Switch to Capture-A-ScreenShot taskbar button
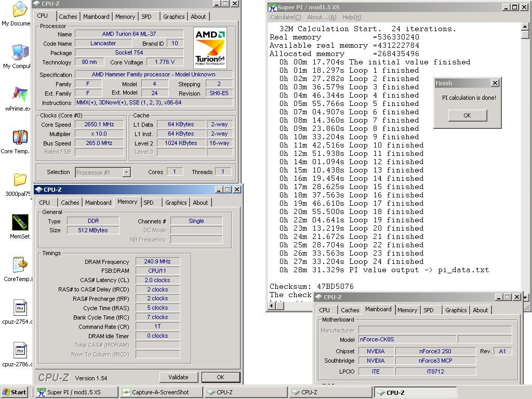 (162, 392)
